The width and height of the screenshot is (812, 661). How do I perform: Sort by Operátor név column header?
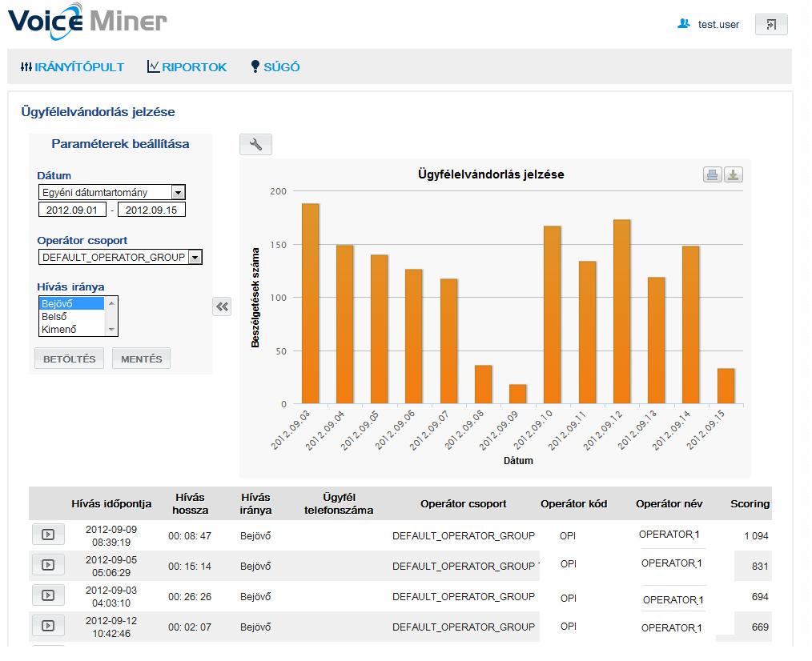tap(669, 503)
